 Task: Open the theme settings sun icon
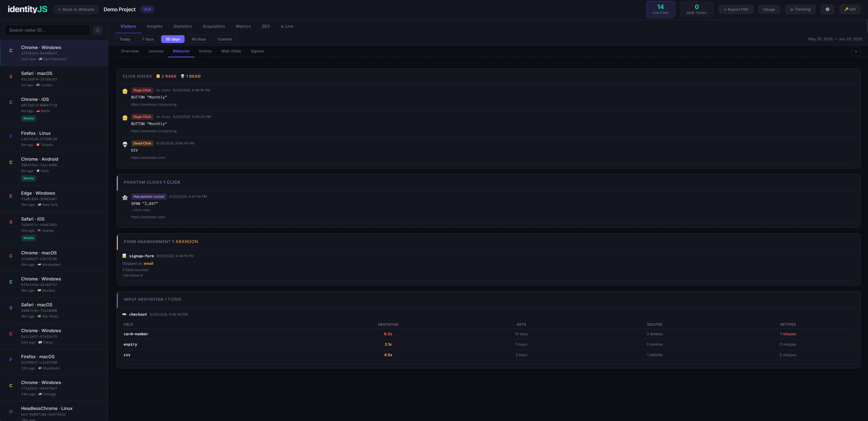coord(827,9)
